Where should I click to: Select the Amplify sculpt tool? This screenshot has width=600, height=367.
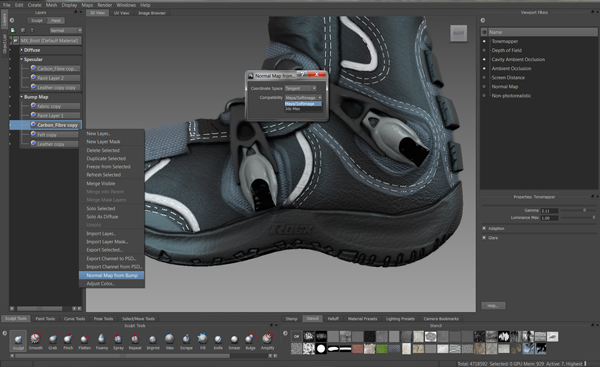(x=267, y=340)
